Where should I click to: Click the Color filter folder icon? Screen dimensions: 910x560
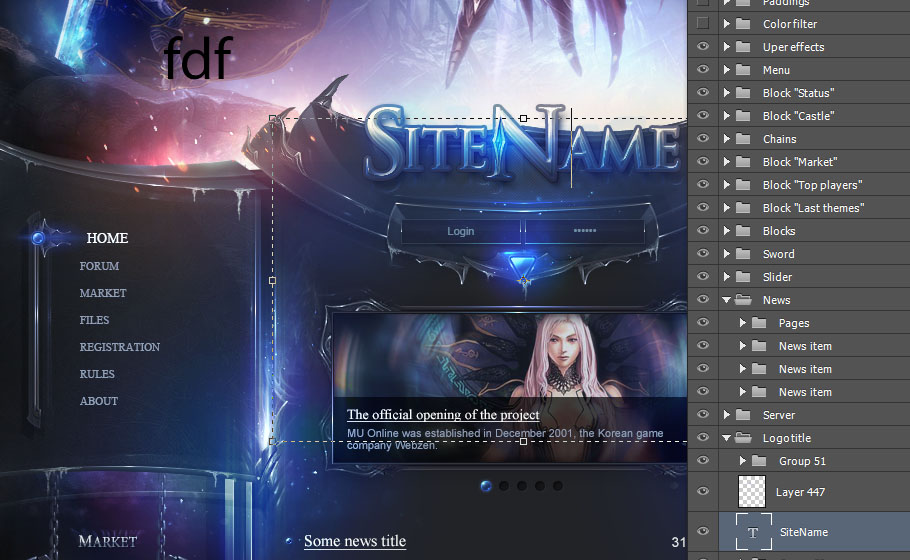click(x=743, y=24)
